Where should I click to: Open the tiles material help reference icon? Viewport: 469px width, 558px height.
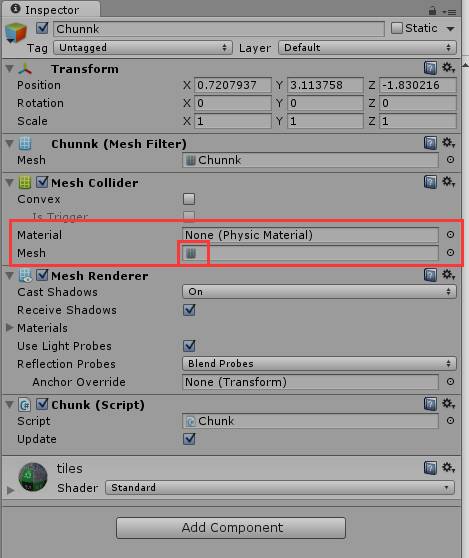pos(430,468)
